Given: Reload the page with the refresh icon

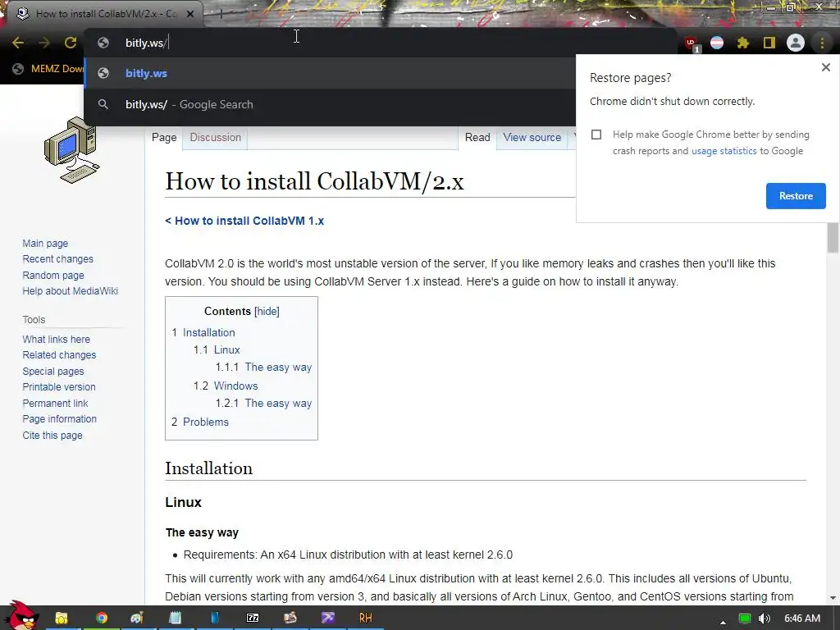Looking at the screenshot, I should 71,43.
